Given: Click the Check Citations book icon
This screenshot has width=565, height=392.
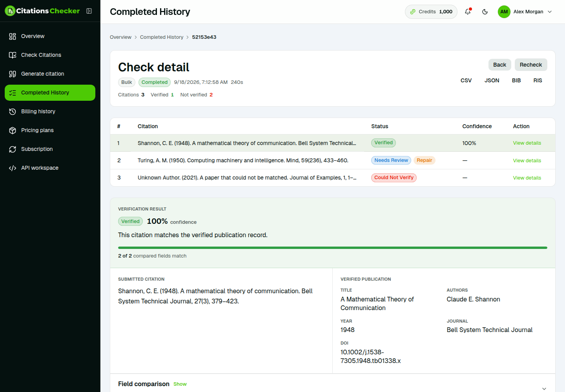Looking at the screenshot, I should point(13,55).
